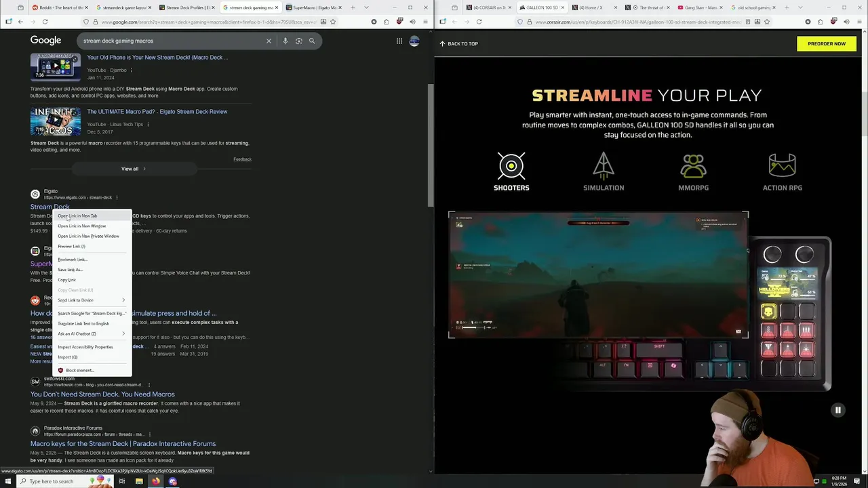Expand View all videos

[133, 169]
